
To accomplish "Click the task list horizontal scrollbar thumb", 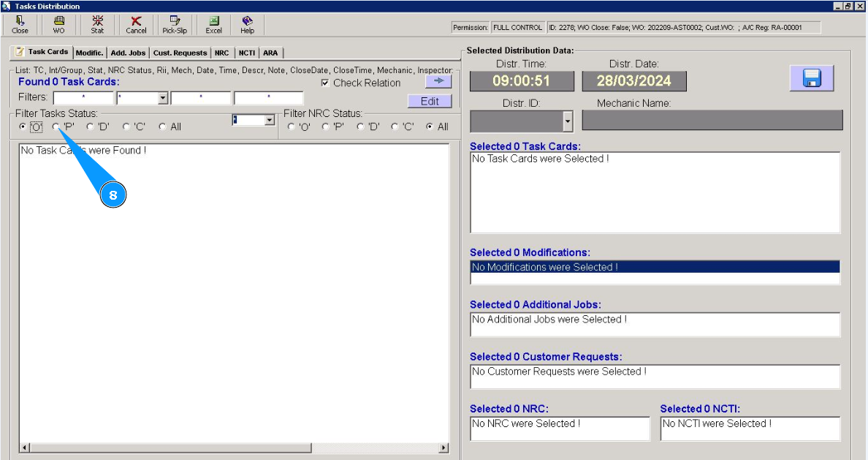I will coord(170,448).
